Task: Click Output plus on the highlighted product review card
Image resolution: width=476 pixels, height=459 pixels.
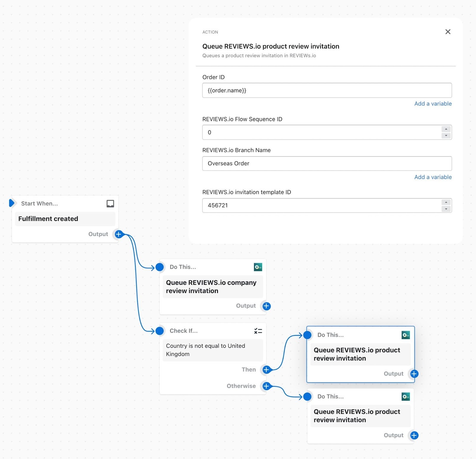Action: (414, 374)
